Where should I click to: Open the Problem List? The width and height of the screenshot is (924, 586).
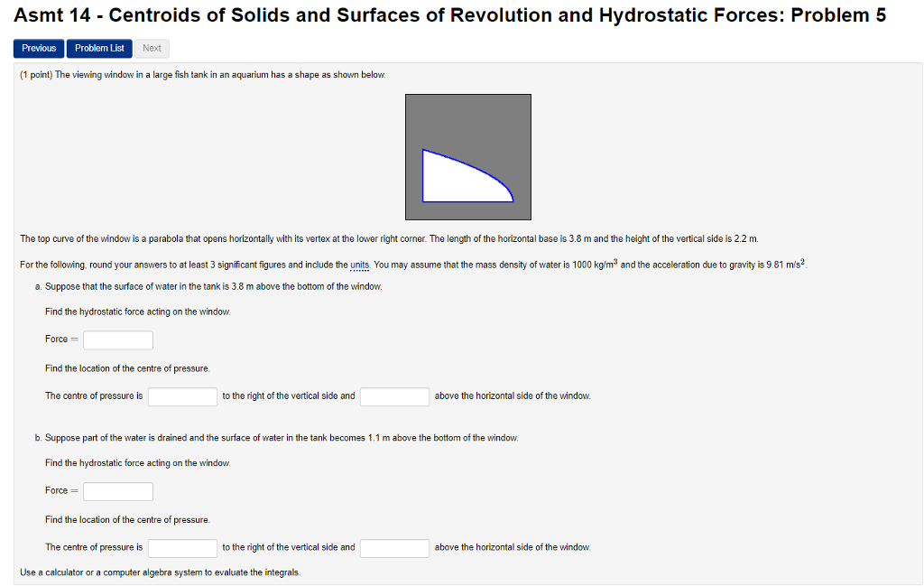(98, 48)
